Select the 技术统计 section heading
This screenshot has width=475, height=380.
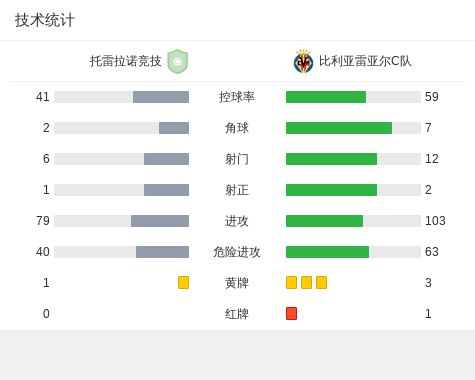(x=45, y=20)
